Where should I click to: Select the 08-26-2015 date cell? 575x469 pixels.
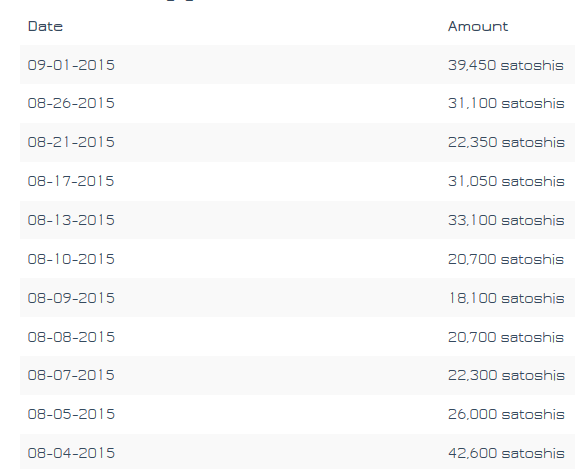click(x=71, y=103)
